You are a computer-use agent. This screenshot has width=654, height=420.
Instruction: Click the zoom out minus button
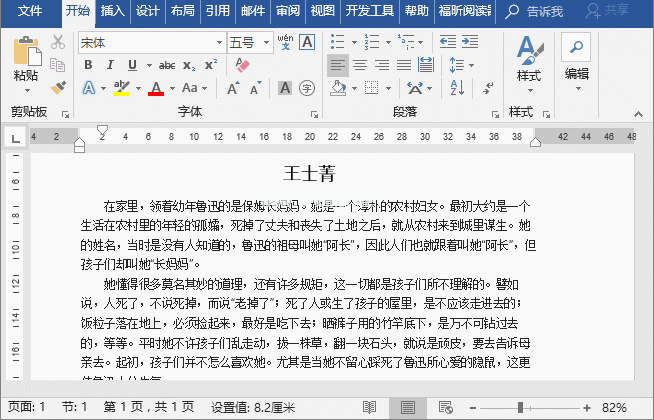coord(473,408)
